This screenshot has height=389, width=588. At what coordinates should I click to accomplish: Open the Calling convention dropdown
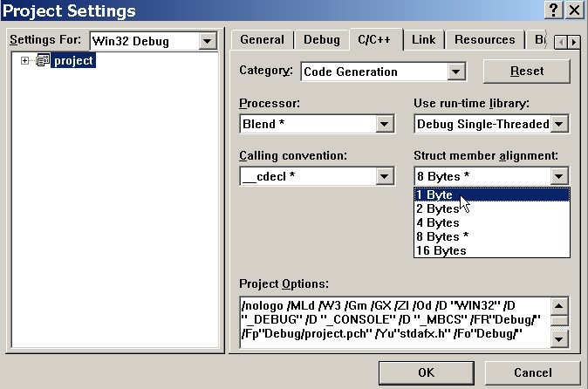point(385,177)
